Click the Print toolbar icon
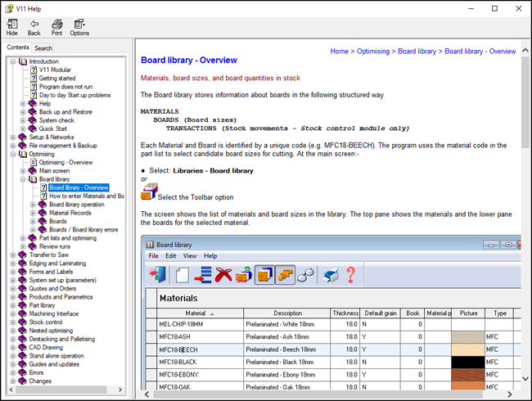 point(56,25)
